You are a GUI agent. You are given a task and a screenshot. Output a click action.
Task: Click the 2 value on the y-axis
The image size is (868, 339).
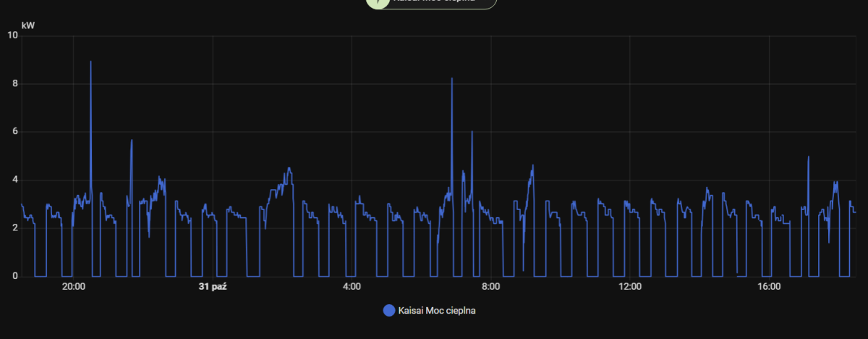pos(14,228)
